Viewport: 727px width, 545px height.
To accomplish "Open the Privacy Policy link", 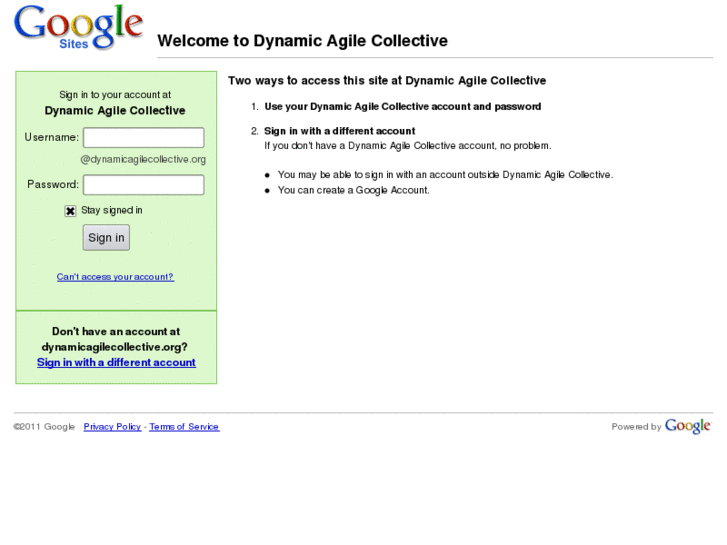I will pyautogui.click(x=112, y=427).
